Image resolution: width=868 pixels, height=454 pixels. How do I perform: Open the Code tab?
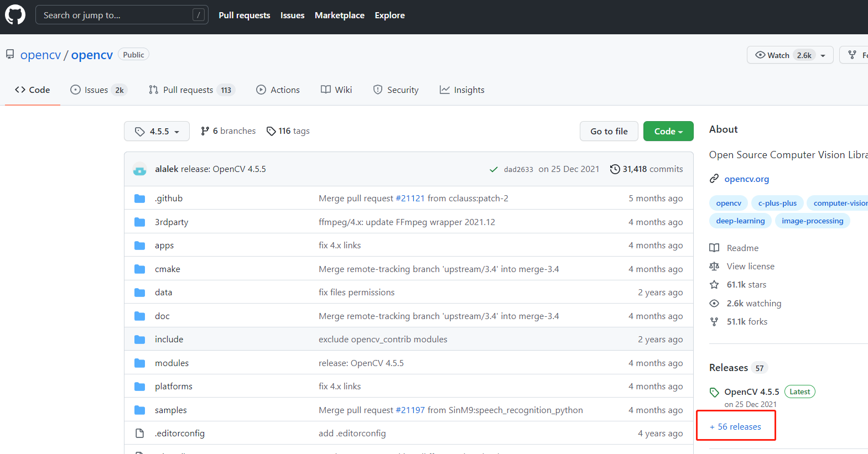click(33, 90)
